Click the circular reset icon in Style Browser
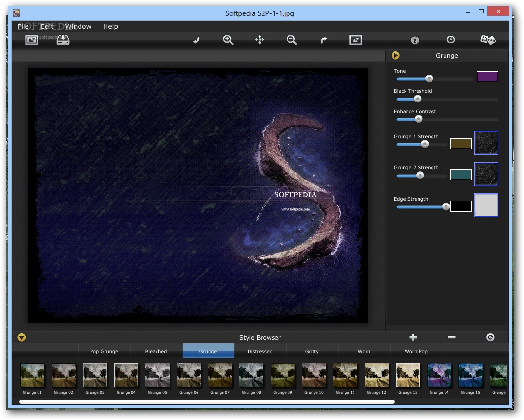This screenshot has height=420, width=524. pyautogui.click(x=490, y=337)
